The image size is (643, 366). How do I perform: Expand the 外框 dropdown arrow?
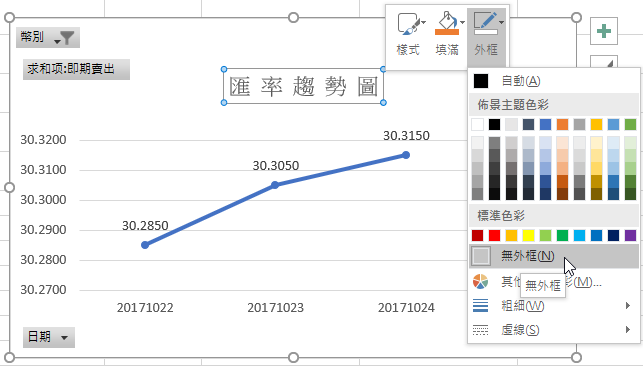point(501,22)
